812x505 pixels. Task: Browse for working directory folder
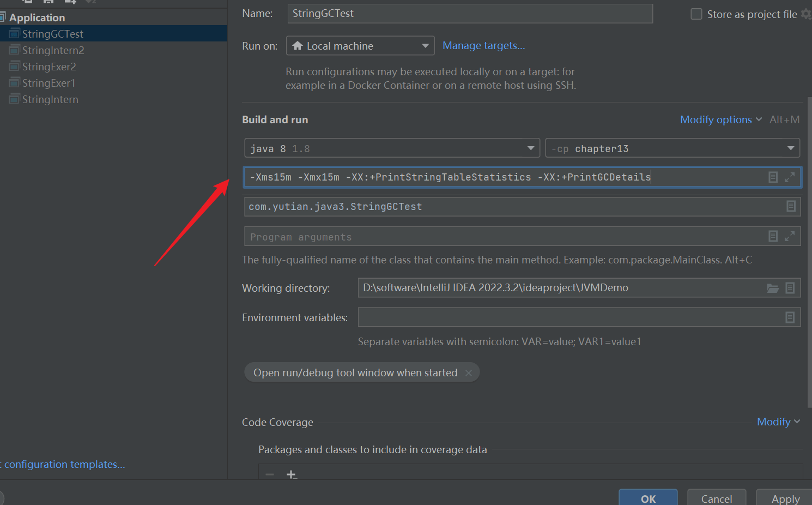coord(773,288)
